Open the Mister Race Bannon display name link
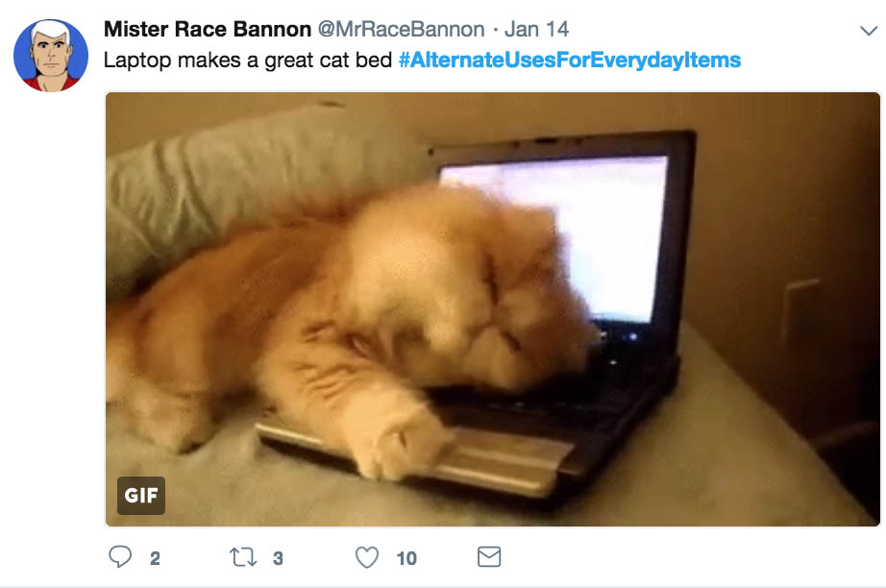 click(208, 30)
